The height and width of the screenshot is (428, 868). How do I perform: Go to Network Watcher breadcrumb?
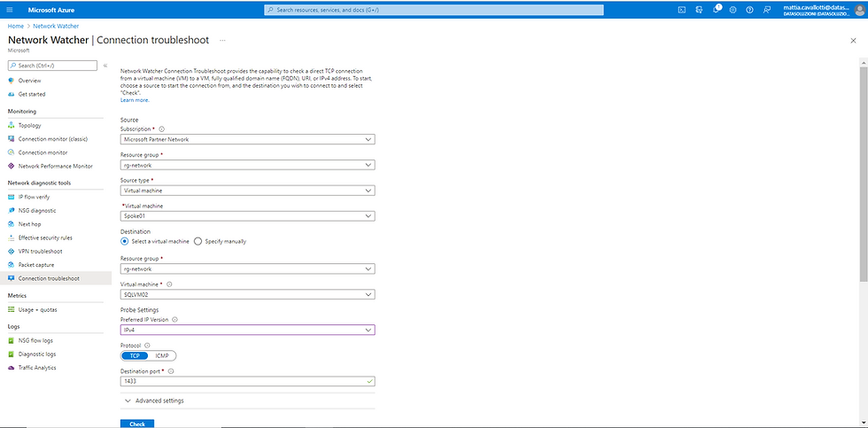pos(56,26)
